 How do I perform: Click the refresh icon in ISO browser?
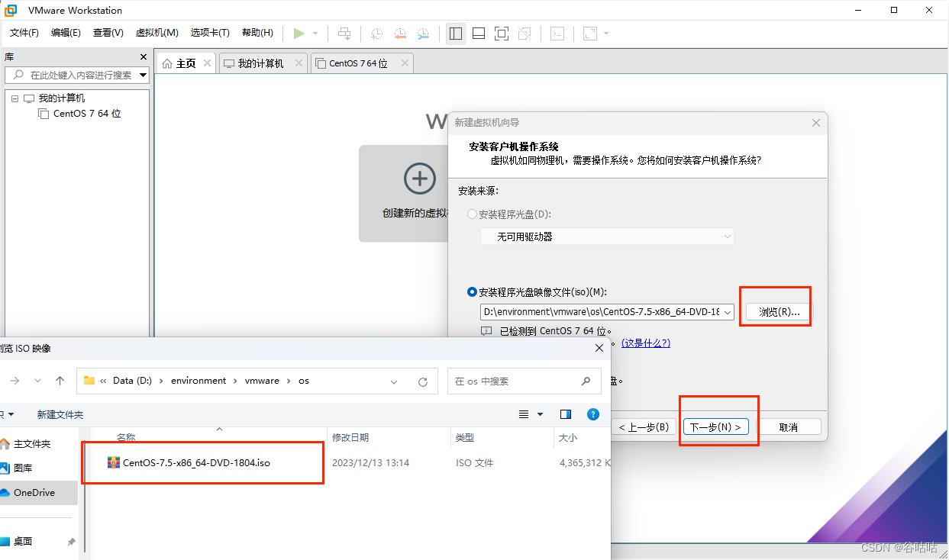tap(422, 381)
